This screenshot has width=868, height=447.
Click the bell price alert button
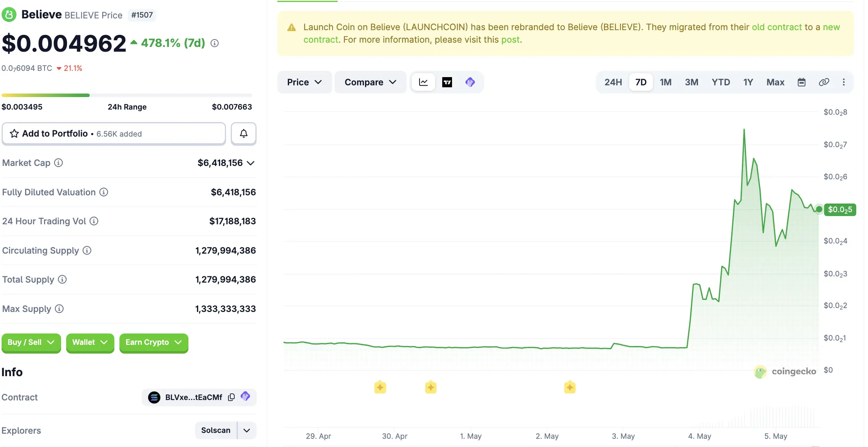(x=244, y=134)
